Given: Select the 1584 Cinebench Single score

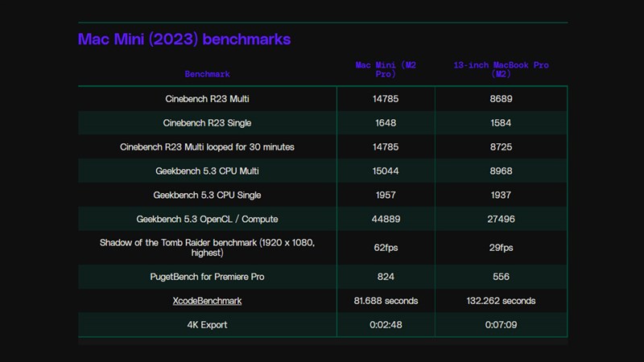Looking at the screenshot, I should click(501, 123).
